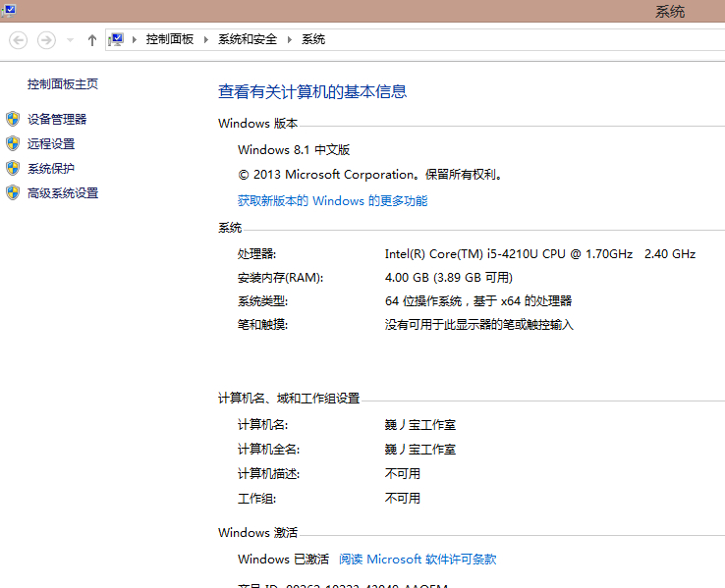The width and height of the screenshot is (725, 588).
Task: Expand the chevron after 系统和安全
Action: 290,39
